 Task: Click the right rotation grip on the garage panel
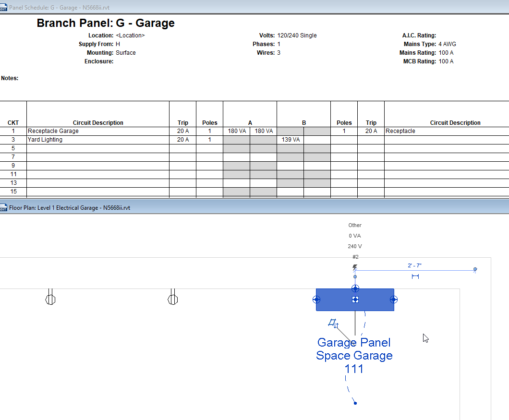pos(394,299)
